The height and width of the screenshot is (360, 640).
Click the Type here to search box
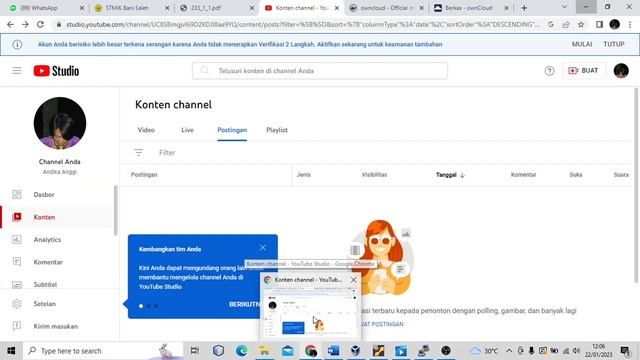[104, 351]
